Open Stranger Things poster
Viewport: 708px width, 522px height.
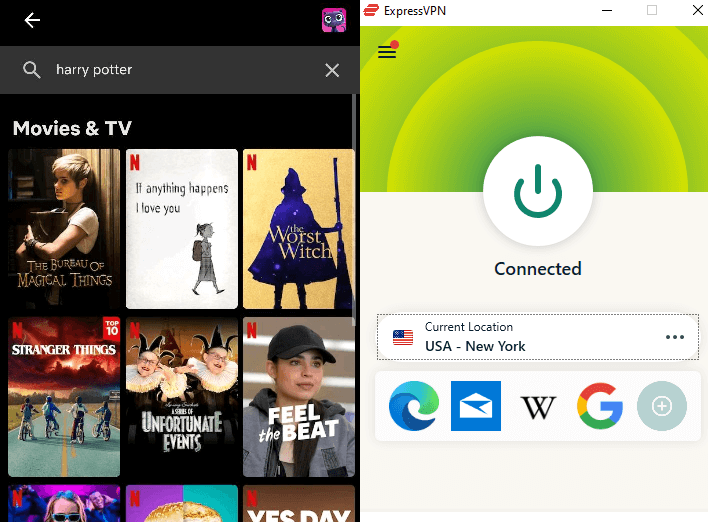tap(64, 397)
